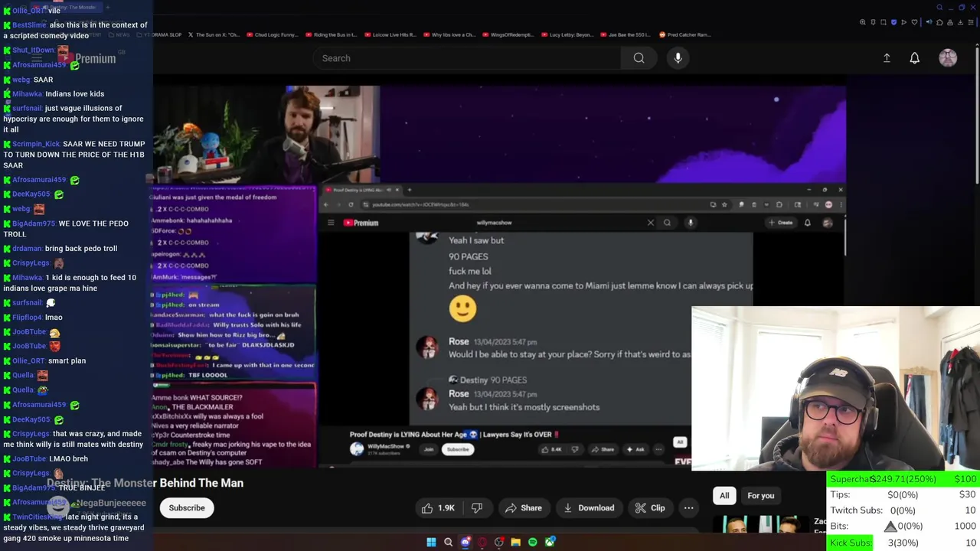
Task: Open main page notifications bell
Action: click(914, 58)
